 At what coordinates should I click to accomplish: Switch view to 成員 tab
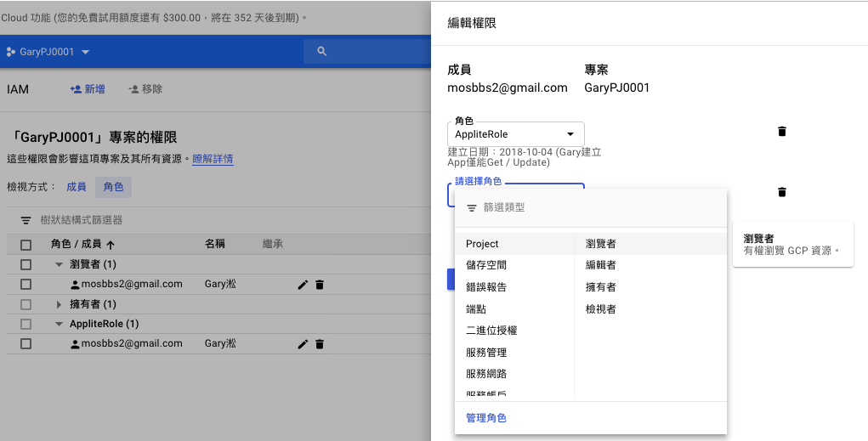(x=77, y=187)
